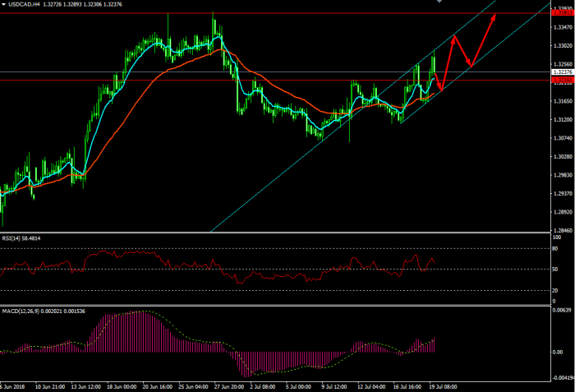Click the 18 Jun 00:00 time label
The height and width of the screenshot is (392, 575).
pos(122,387)
